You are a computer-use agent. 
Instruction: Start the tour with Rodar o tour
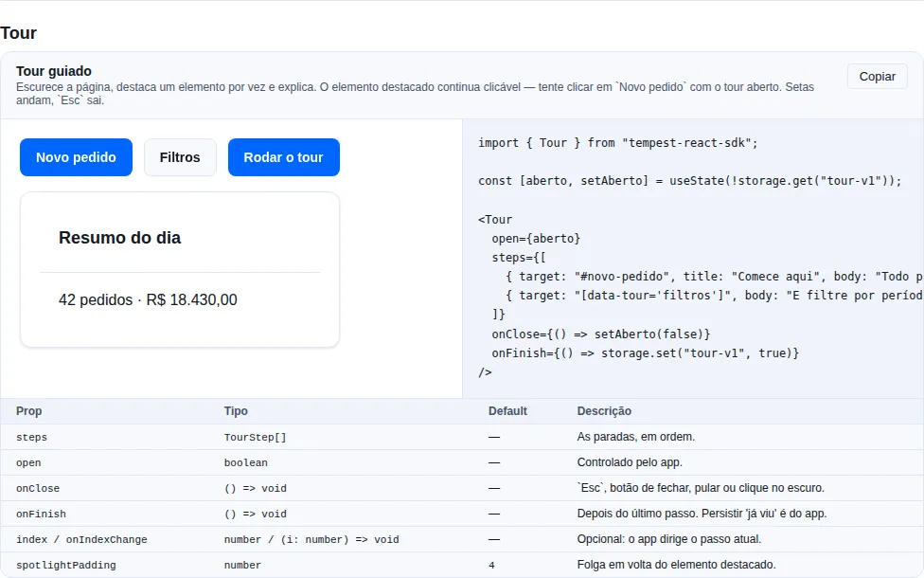click(x=283, y=157)
